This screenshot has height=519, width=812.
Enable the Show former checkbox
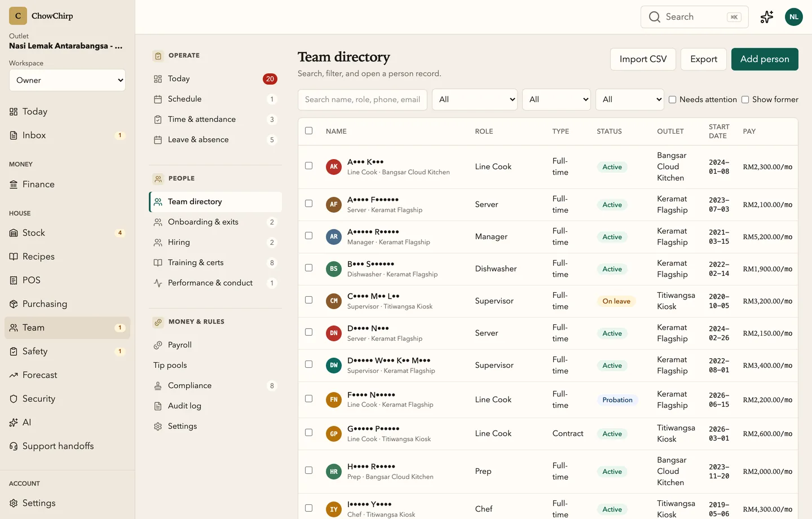(745, 100)
